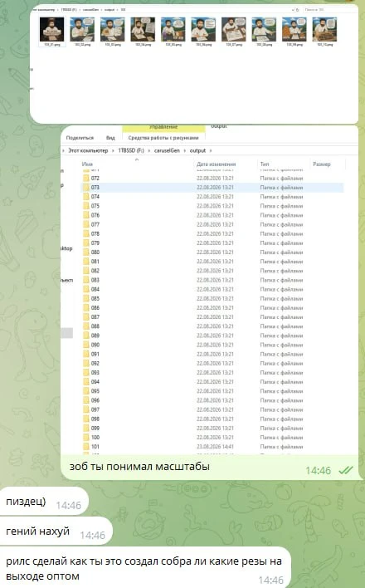Click the folder icon of 076
This screenshot has width=365, height=588.
(x=85, y=215)
